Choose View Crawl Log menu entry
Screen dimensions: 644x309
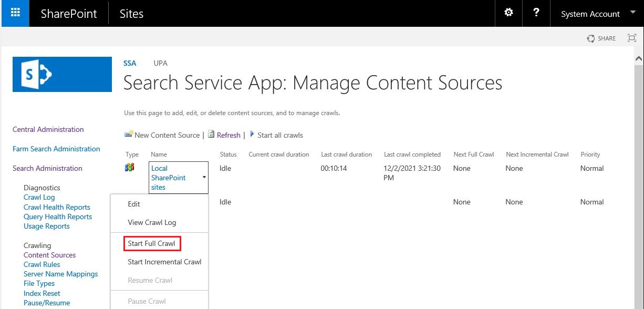(x=152, y=222)
